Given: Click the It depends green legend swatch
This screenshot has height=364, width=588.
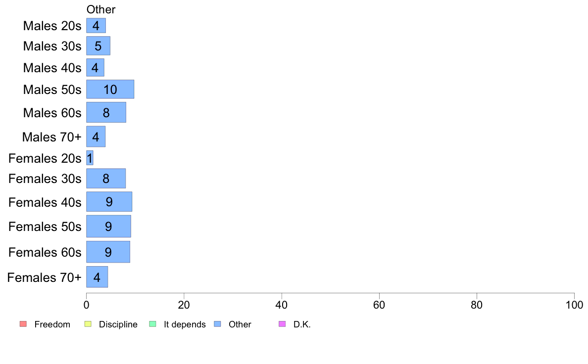Looking at the screenshot, I should [152, 324].
